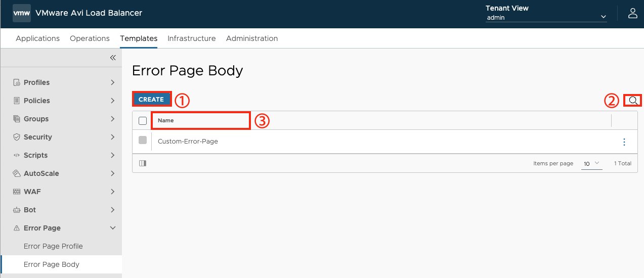
Task: Click the Scripts code icon
Action: coord(17,155)
